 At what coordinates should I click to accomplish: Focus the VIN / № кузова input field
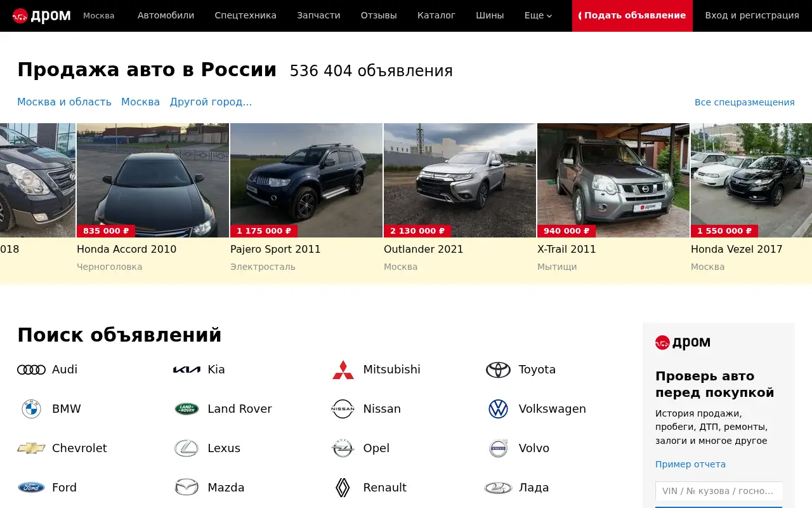[719, 491]
